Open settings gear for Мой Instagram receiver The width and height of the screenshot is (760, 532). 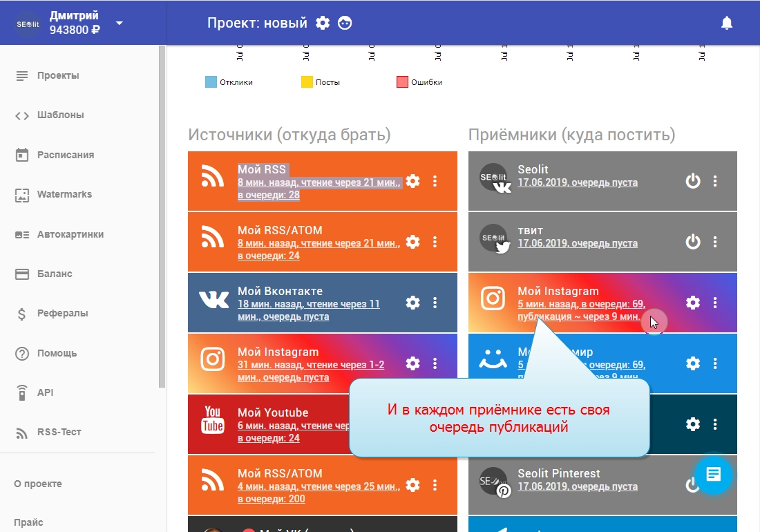pyautogui.click(x=692, y=303)
